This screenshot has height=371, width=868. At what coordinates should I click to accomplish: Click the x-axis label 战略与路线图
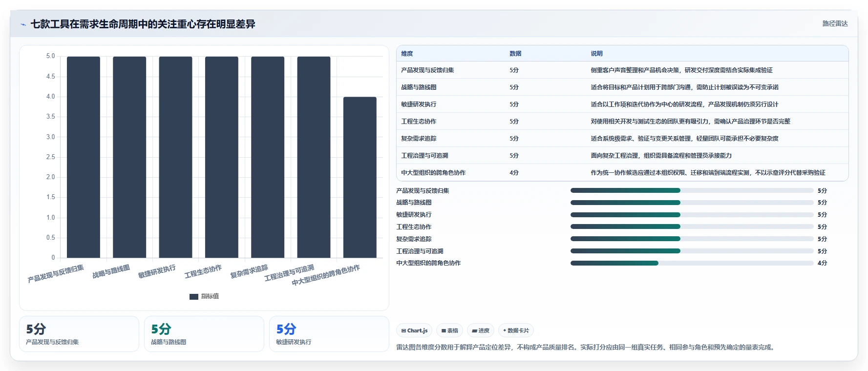pos(111,271)
